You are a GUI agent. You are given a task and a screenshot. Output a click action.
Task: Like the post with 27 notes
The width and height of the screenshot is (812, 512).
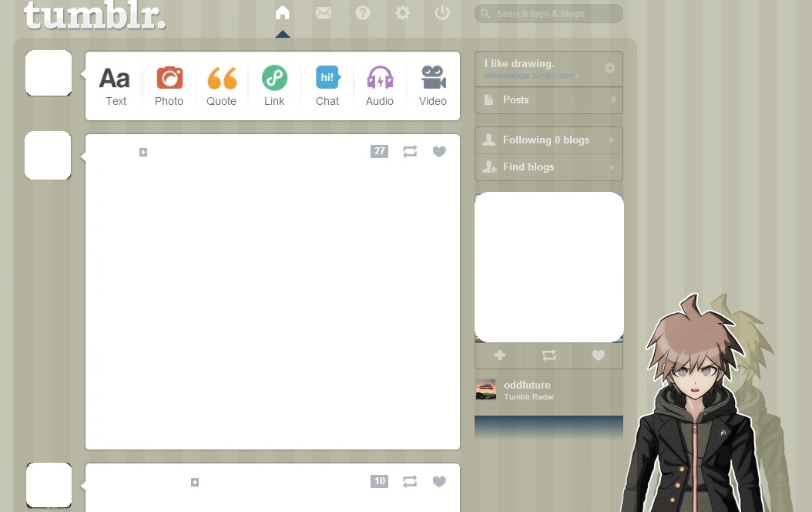point(439,151)
